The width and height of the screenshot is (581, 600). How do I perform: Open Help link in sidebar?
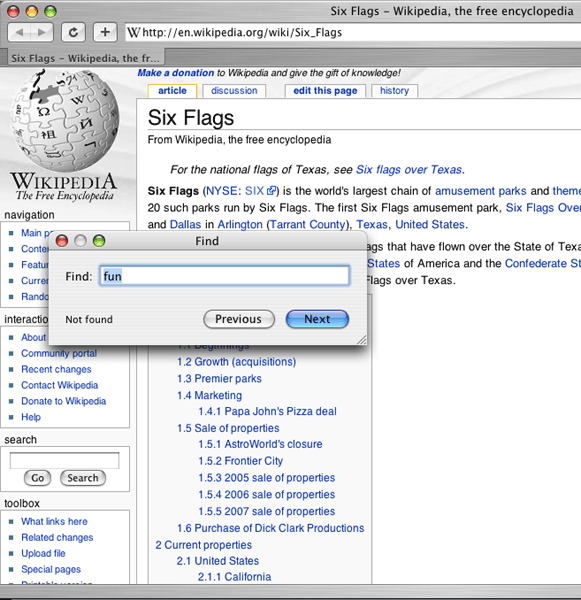[x=31, y=417]
